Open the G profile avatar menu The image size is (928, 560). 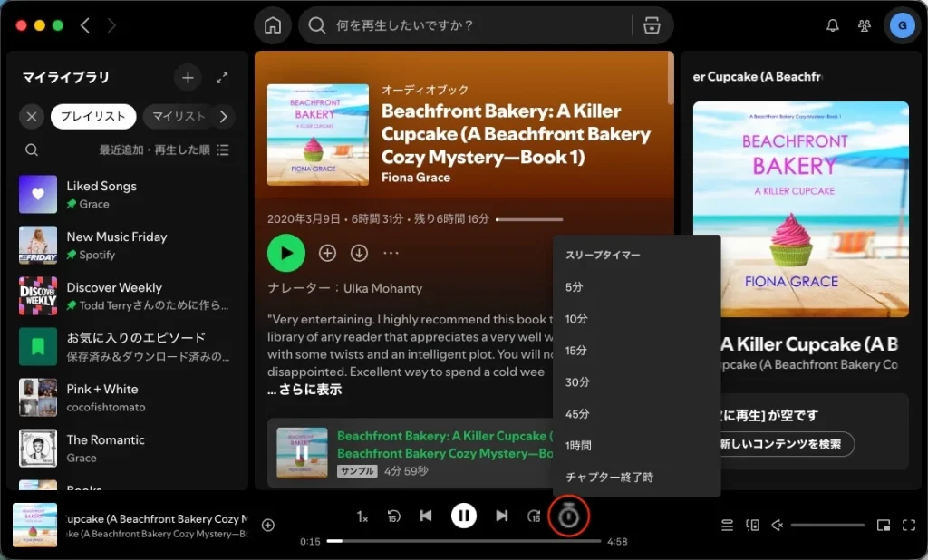click(x=902, y=25)
